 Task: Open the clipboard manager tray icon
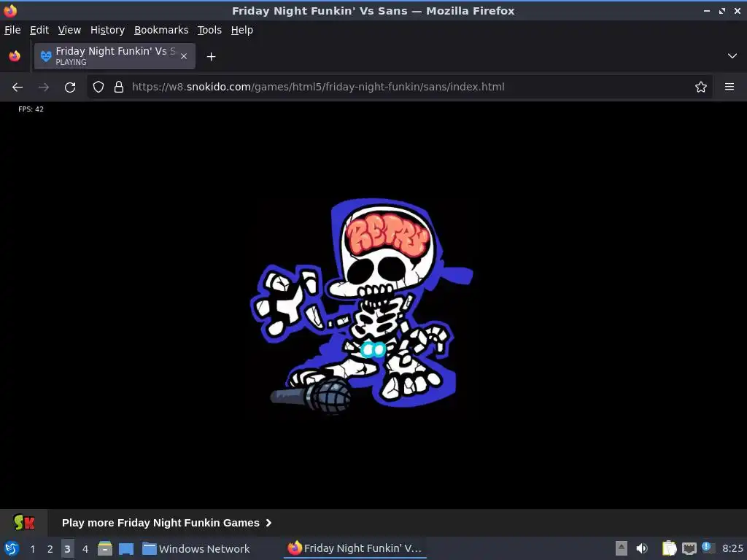coord(670,548)
